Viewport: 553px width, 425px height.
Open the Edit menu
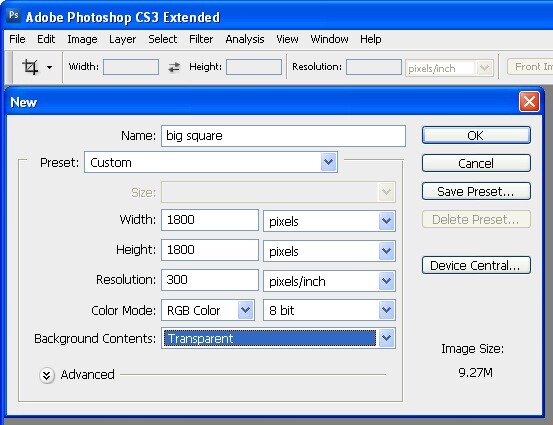46,39
